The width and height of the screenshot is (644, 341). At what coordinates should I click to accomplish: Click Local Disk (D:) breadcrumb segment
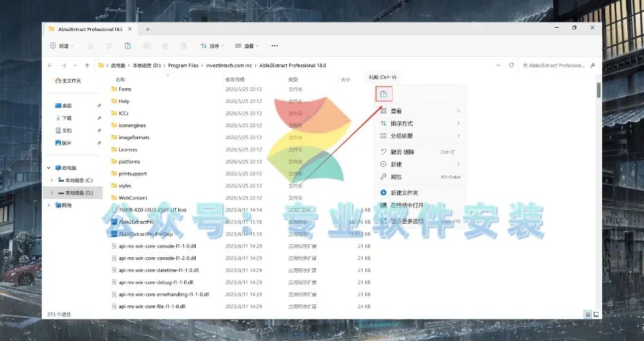pyautogui.click(x=147, y=65)
